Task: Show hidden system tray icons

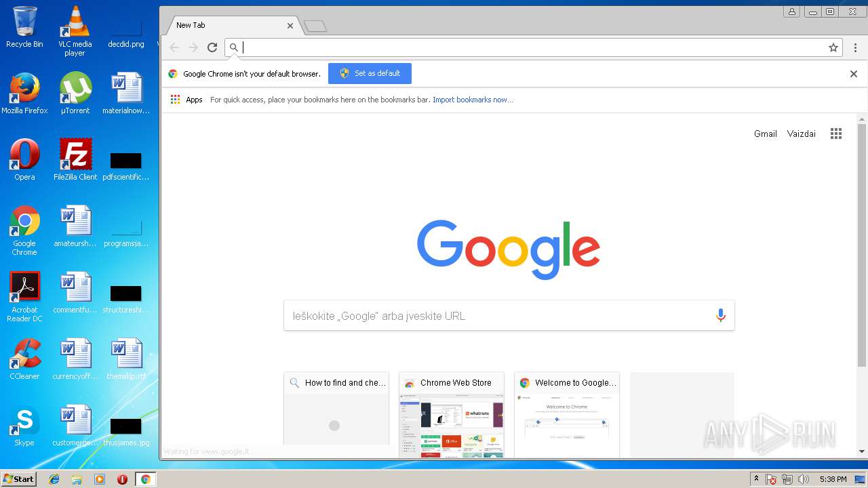Action: click(757, 479)
